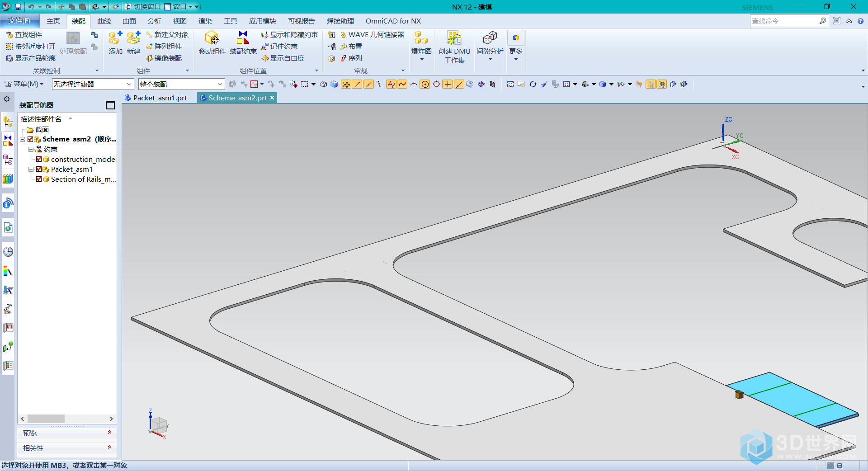Click the save icon in title bar
Viewport: 868px width, 471px height.
pyautogui.click(x=18, y=7)
